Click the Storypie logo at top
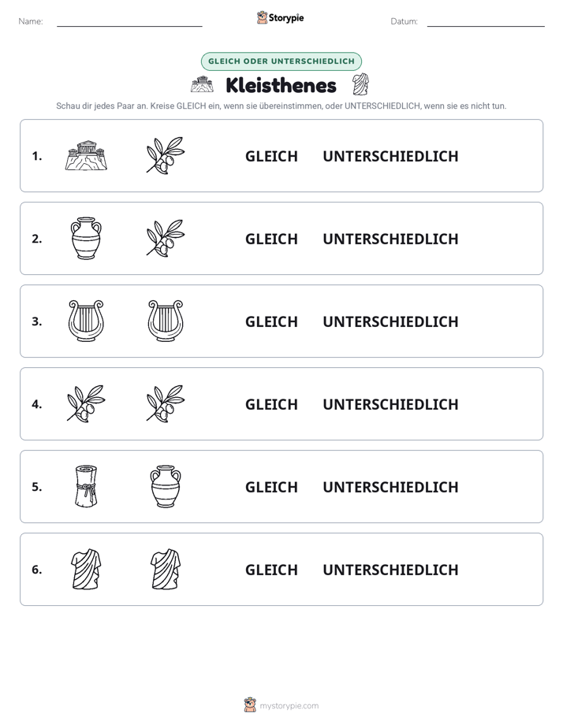The height and width of the screenshot is (728, 563). click(x=280, y=17)
